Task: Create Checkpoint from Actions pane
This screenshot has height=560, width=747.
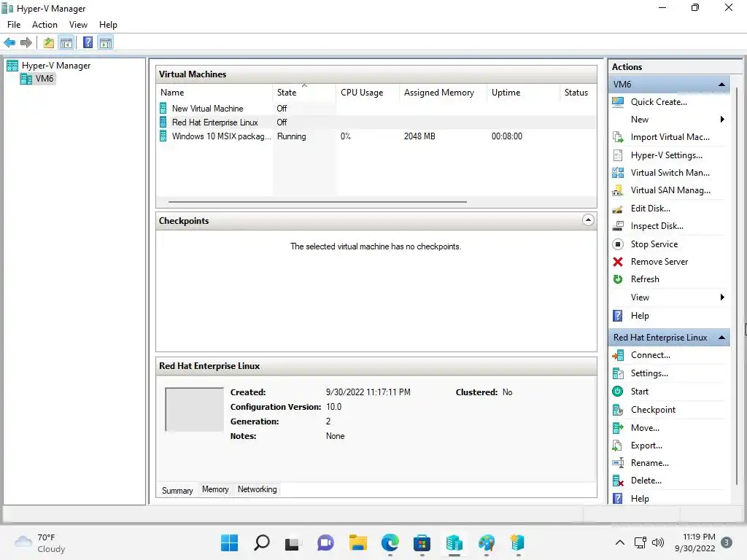Action: (653, 410)
